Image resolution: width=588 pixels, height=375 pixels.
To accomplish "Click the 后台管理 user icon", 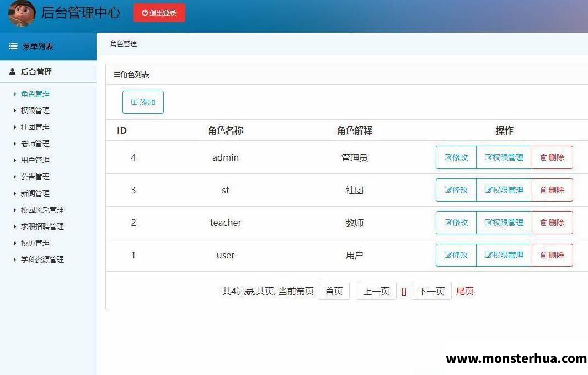I will pyautogui.click(x=12, y=72).
